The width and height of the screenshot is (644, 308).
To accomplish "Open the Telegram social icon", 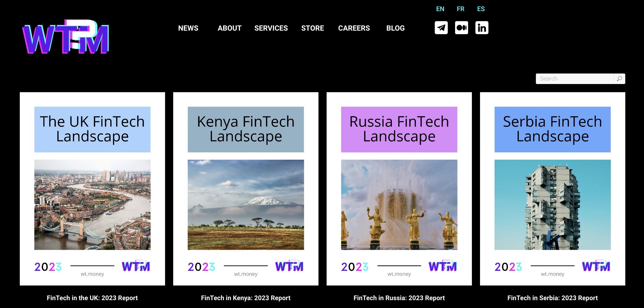I will click(x=441, y=28).
